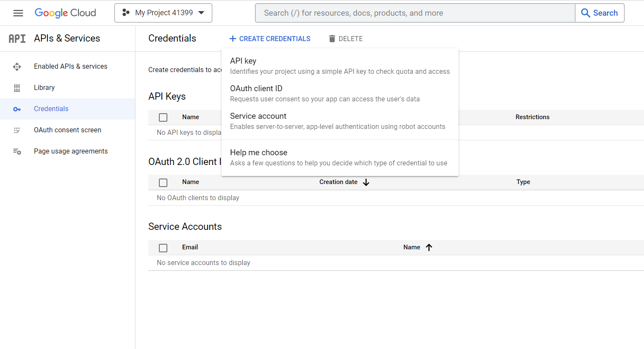The image size is (644, 349).
Task: Click the Page usage agreements icon
Action: click(17, 151)
